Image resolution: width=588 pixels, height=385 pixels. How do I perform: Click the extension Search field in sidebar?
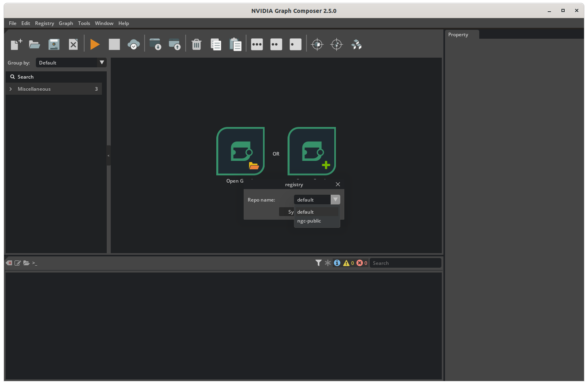point(56,77)
